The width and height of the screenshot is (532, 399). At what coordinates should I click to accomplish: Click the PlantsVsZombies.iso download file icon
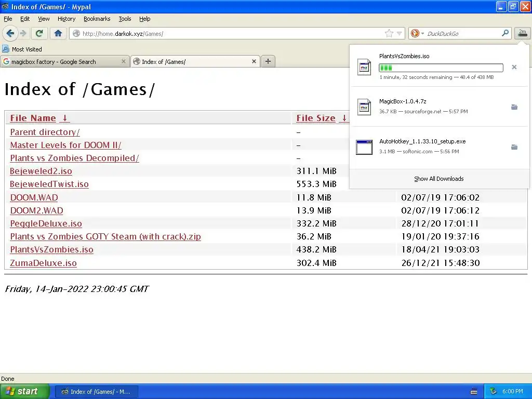coord(364,67)
